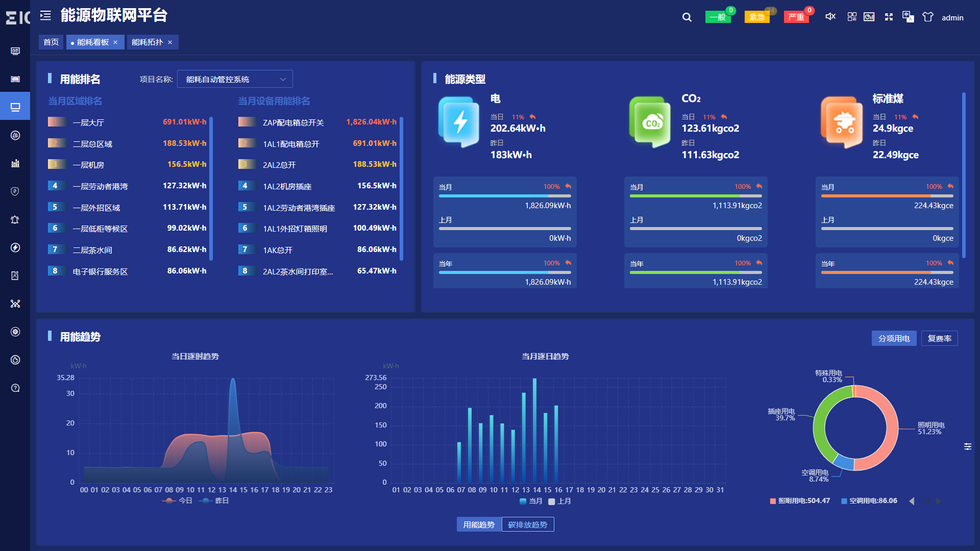This screenshot has height=551, width=980.
Task: Click the 电 当月 progress bar
Action: pyautogui.click(x=505, y=196)
